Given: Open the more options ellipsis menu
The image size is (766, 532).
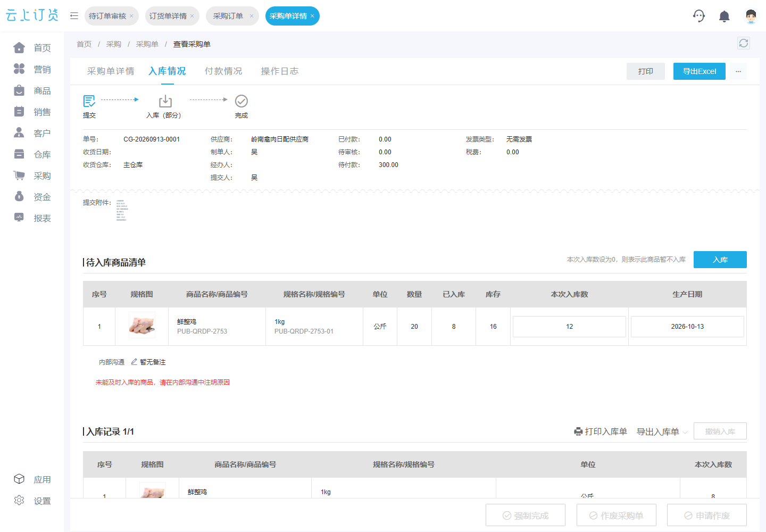Looking at the screenshot, I should 738,71.
